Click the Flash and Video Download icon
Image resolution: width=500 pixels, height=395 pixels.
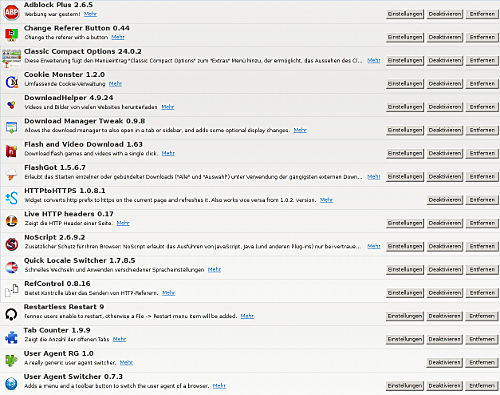click(11, 151)
